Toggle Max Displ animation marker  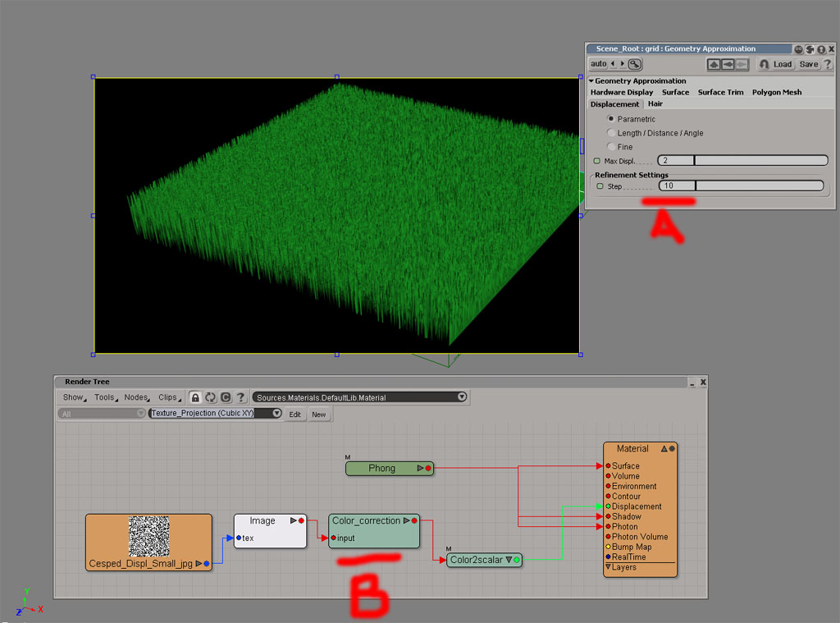coord(597,161)
